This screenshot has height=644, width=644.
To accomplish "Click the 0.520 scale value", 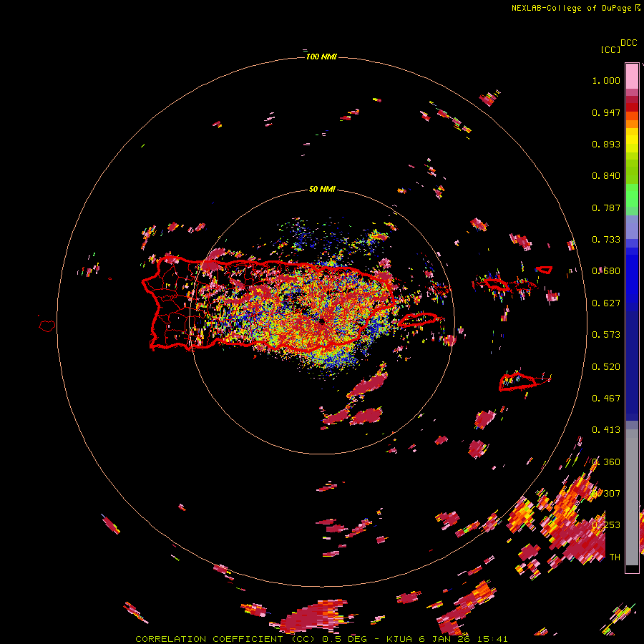I will (606, 367).
